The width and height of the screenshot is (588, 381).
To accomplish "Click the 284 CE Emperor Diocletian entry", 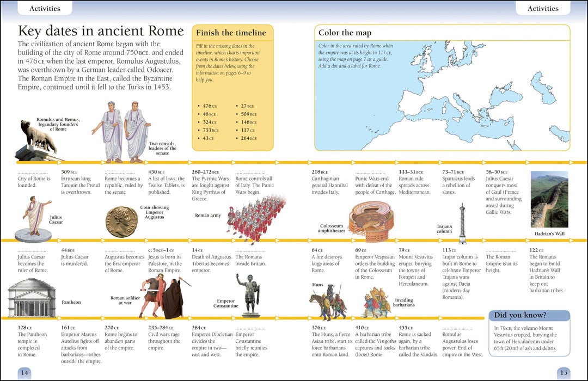I will pyautogui.click(x=212, y=341).
